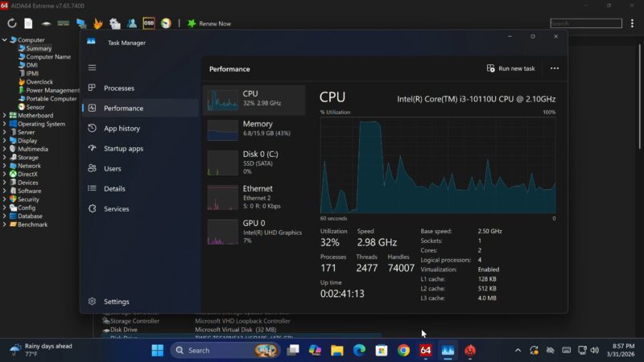Click AIDA64 vertical scrollbar
644x362 pixels.
click(639, 97)
